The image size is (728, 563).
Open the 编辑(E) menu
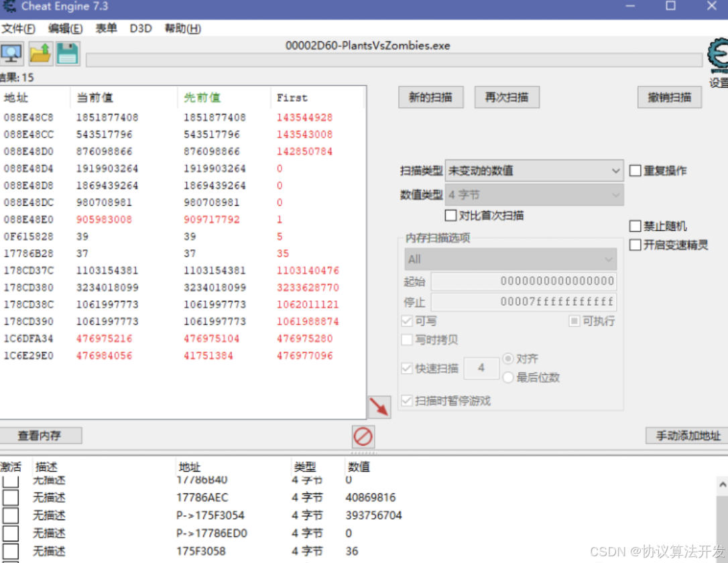[66, 29]
